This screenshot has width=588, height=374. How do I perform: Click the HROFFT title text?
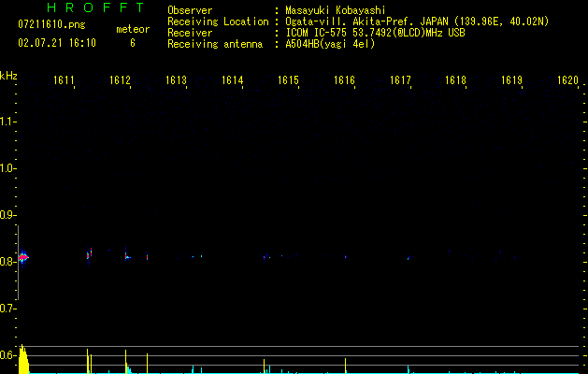(96, 7)
